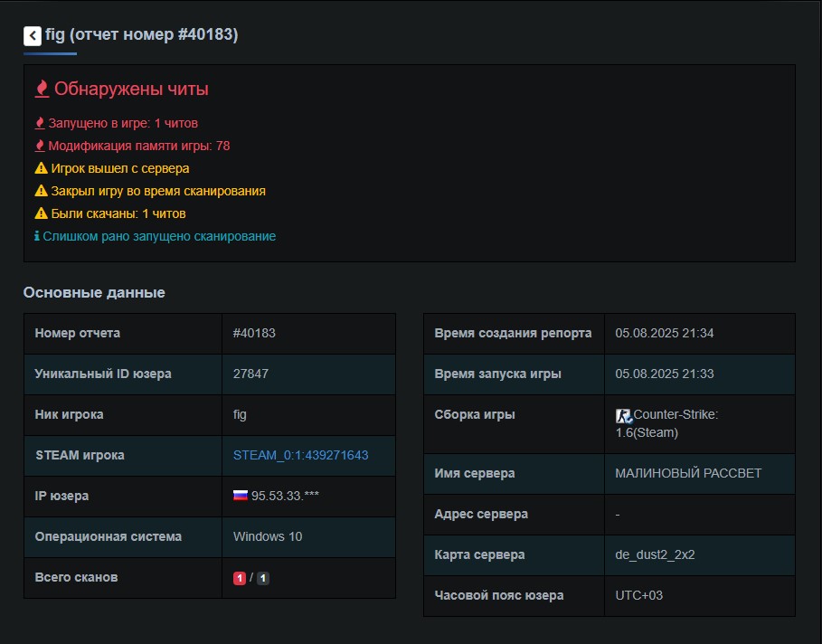Click 'Запущено в игре: 1 читов' link

123,123
